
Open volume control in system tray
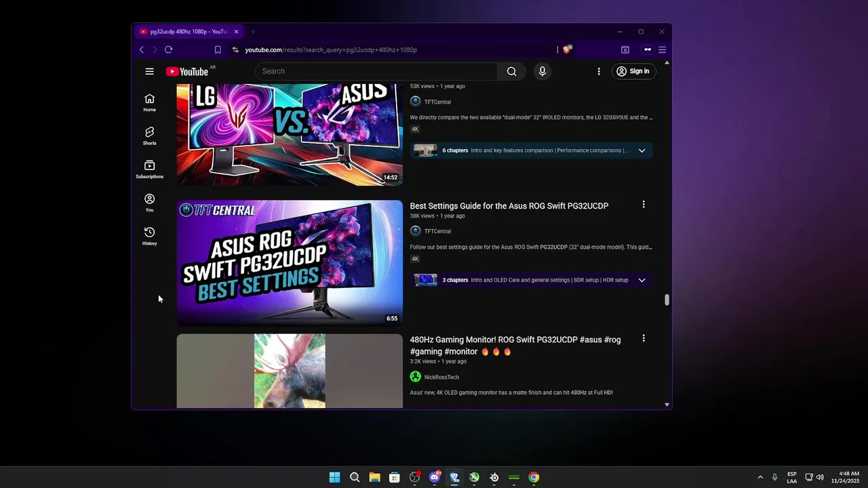(x=820, y=477)
